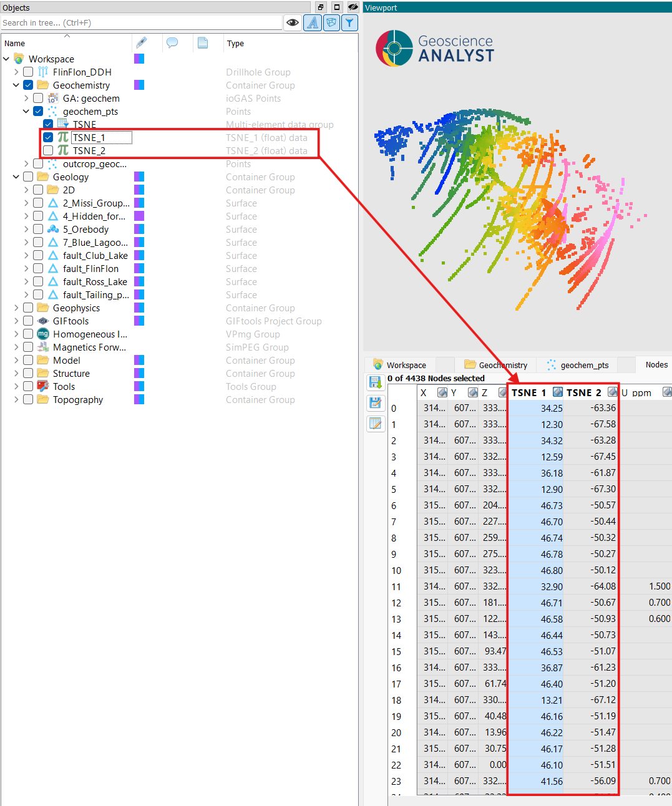Click the 5_Orebody surface icon
Screen dimensions: 672x806
[53, 229]
